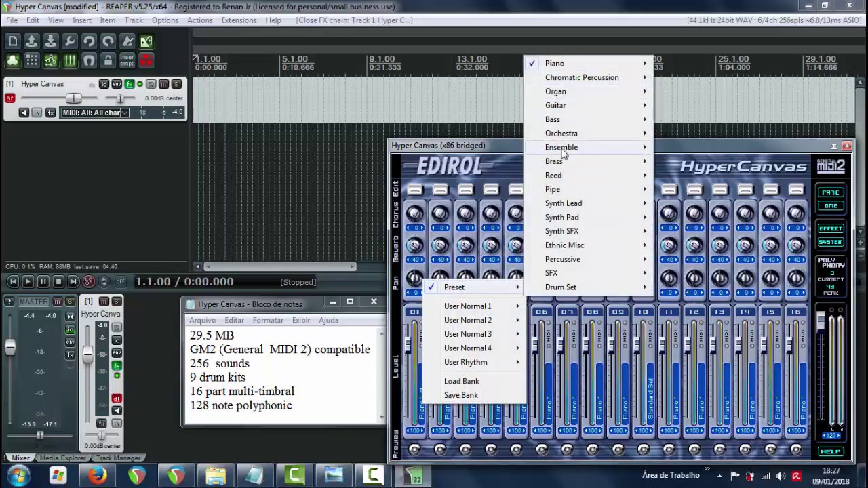Expand the Ethnic Misc submenu
868x488 pixels.
click(x=589, y=245)
